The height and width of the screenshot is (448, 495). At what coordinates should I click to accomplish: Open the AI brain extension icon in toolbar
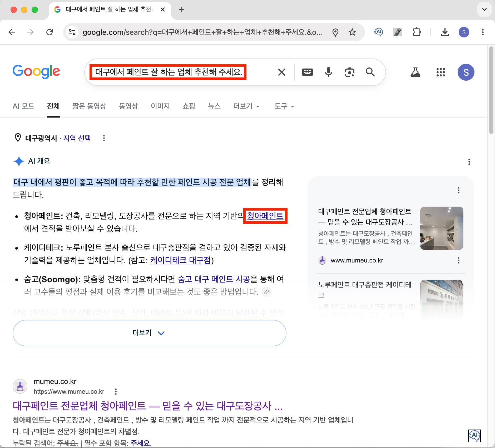pos(378,32)
